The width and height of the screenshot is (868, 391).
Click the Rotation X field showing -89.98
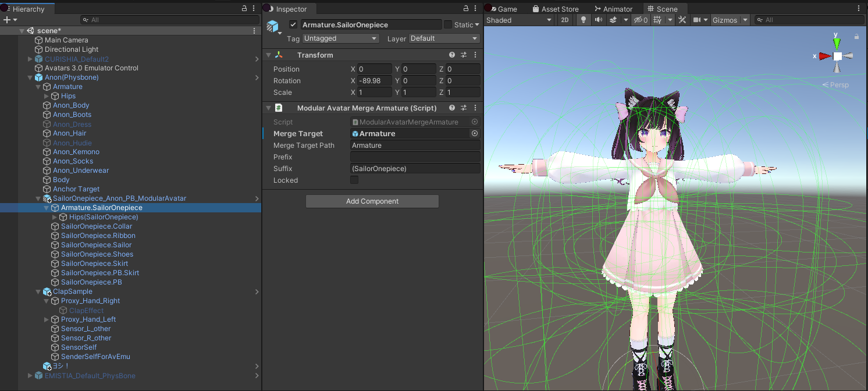[x=375, y=80]
